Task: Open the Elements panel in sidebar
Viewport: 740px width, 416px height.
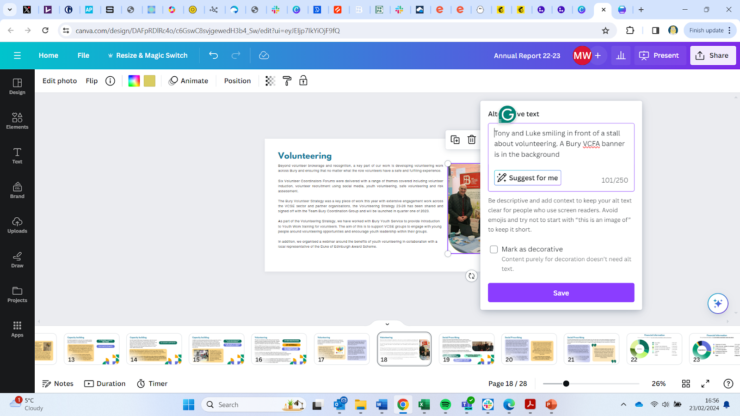Action: point(17,121)
